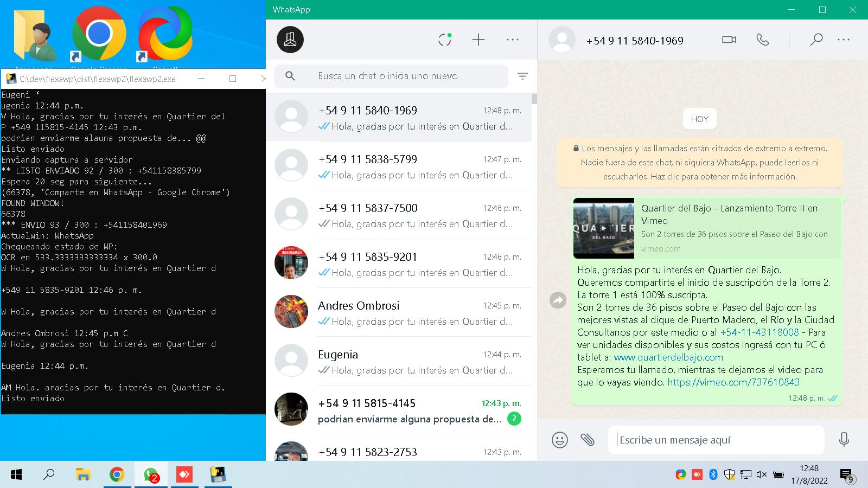This screenshot has width=868, height=488.
Task: Open the Eugenia chat
Action: tap(399, 361)
